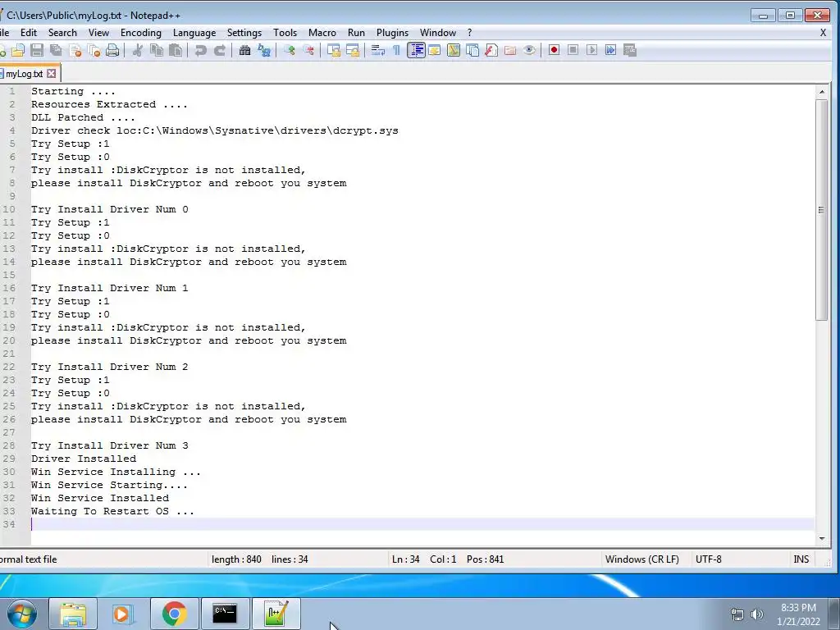The image size is (840, 630).
Task: Show the Document List panel
Action: [x=472, y=50]
